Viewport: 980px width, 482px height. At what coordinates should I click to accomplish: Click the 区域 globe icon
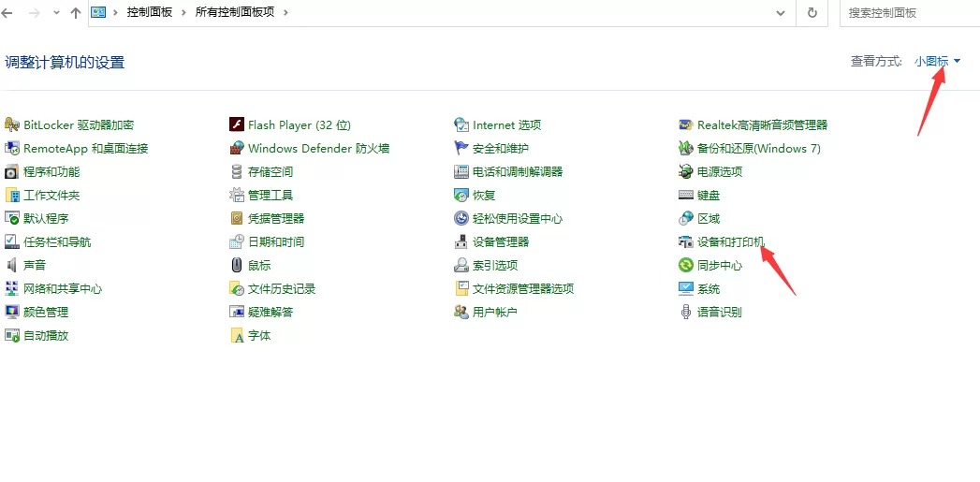[685, 218]
